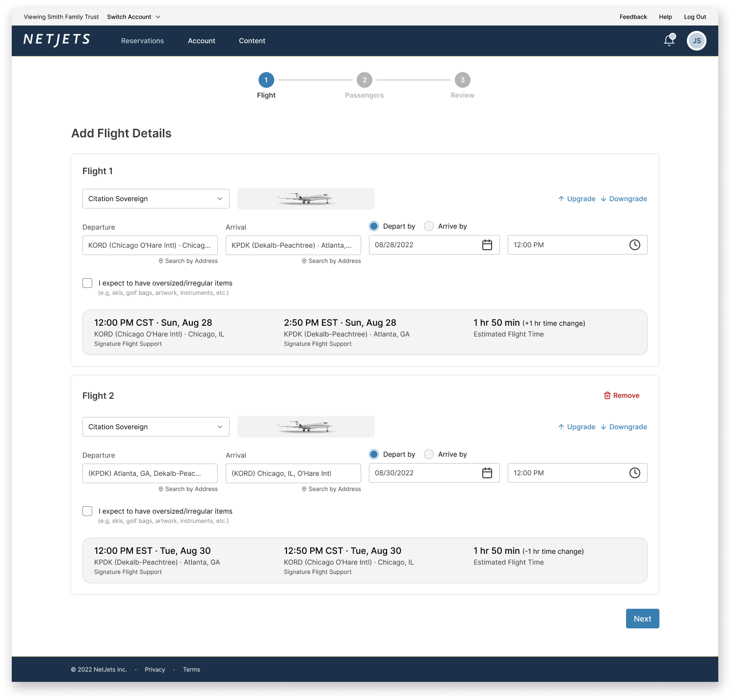The image size is (733, 700).
Task: Upgrade the Flight 2 aircraft
Action: [x=577, y=427]
